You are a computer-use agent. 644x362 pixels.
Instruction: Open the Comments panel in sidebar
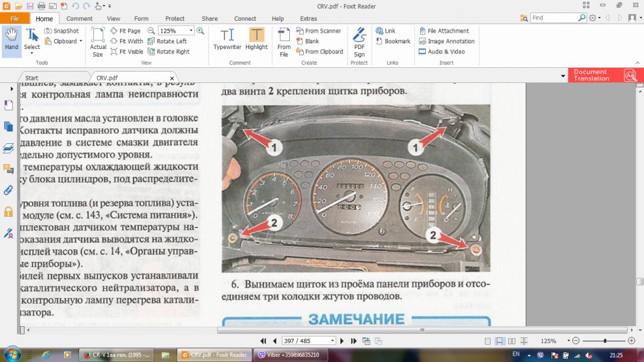9,168
